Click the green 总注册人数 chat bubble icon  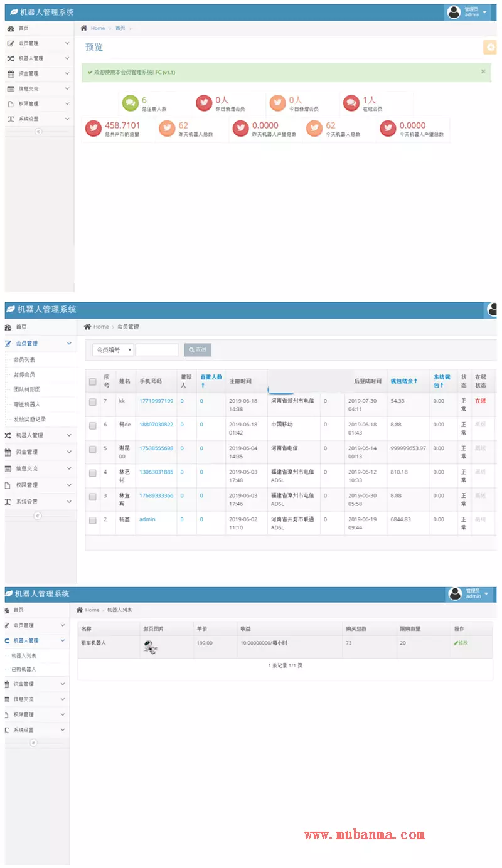click(x=130, y=103)
